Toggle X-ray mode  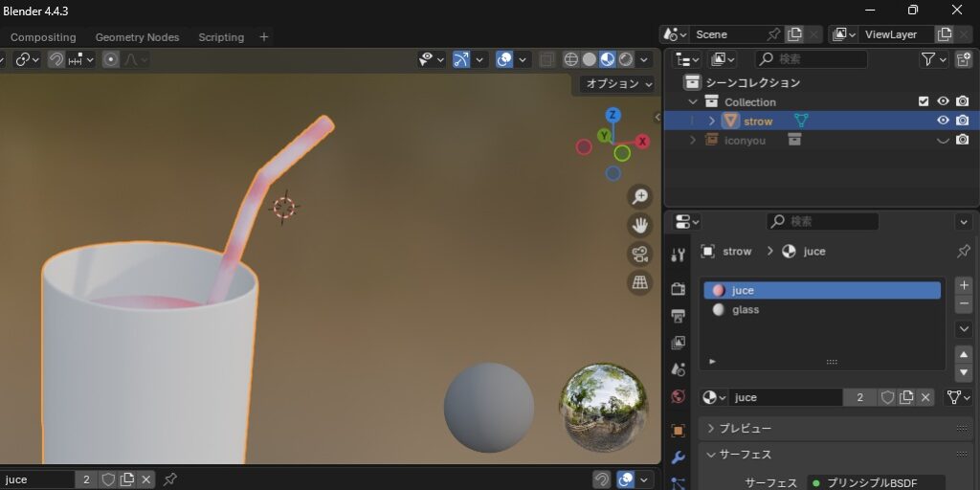click(x=546, y=59)
